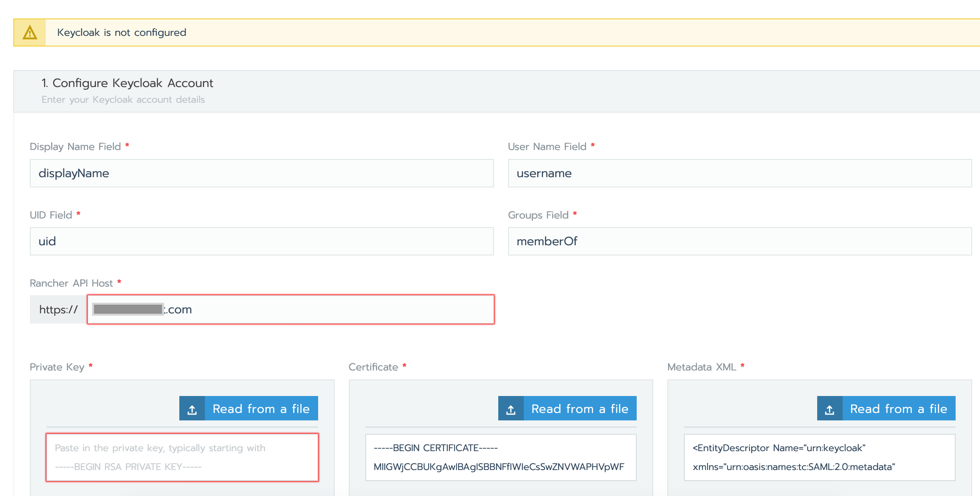Click the warning triangle icon in banner
This screenshot has width=980, height=496.
click(x=30, y=33)
